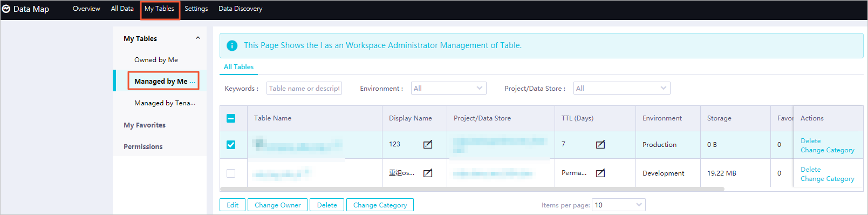
Task: Edit TTL of the Production table
Action: (x=600, y=144)
